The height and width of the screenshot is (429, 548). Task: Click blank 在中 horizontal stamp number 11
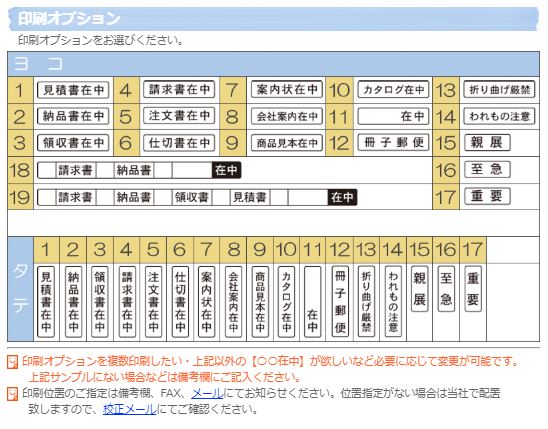[393, 116]
